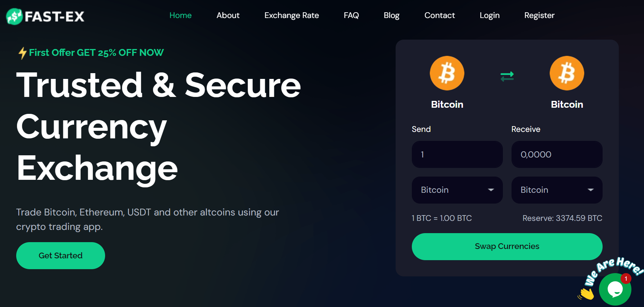
Task: Click the red chat notification badge
Action: pyautogui.click(x=626, y=279)
